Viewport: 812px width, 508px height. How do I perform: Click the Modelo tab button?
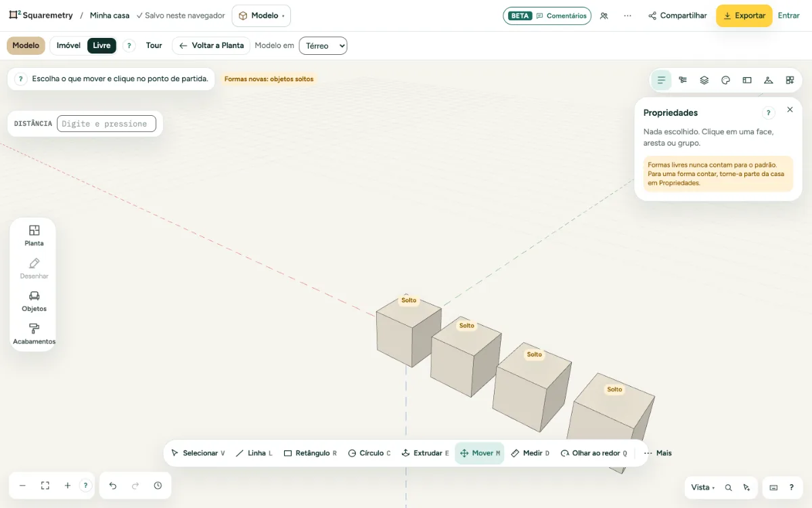click(26, 45)
